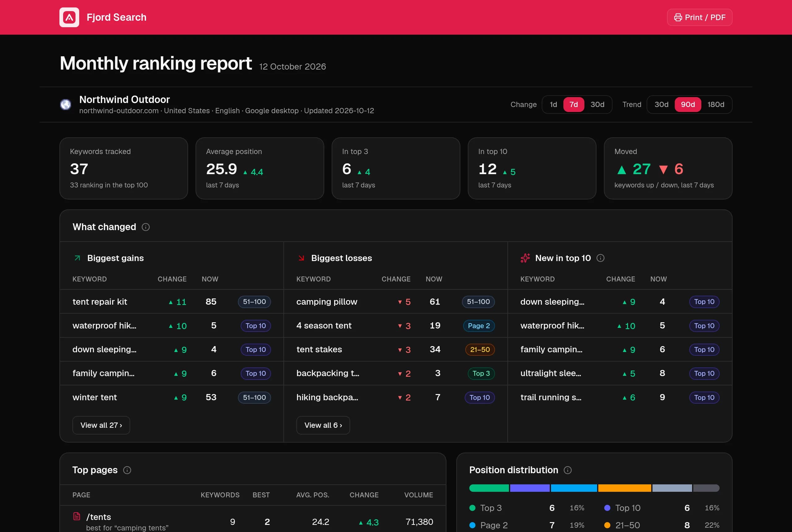Click green Top 3 segment of distribution bar
This screenshot has width=792, height=532.
[489, 488]
